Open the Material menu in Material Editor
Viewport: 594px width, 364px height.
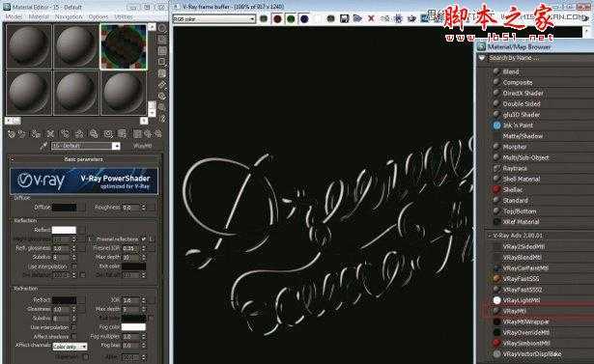(39, 17)
